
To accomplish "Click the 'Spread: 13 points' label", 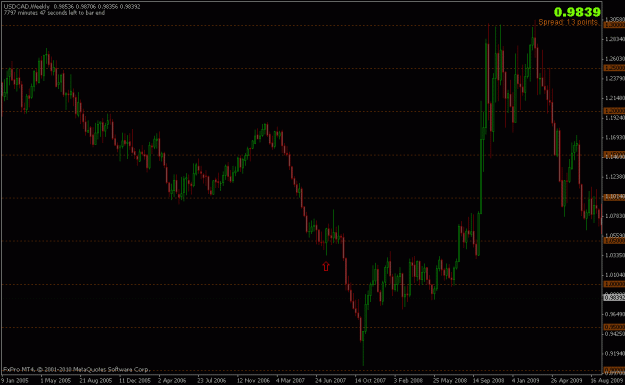I will tap(568, 22).
